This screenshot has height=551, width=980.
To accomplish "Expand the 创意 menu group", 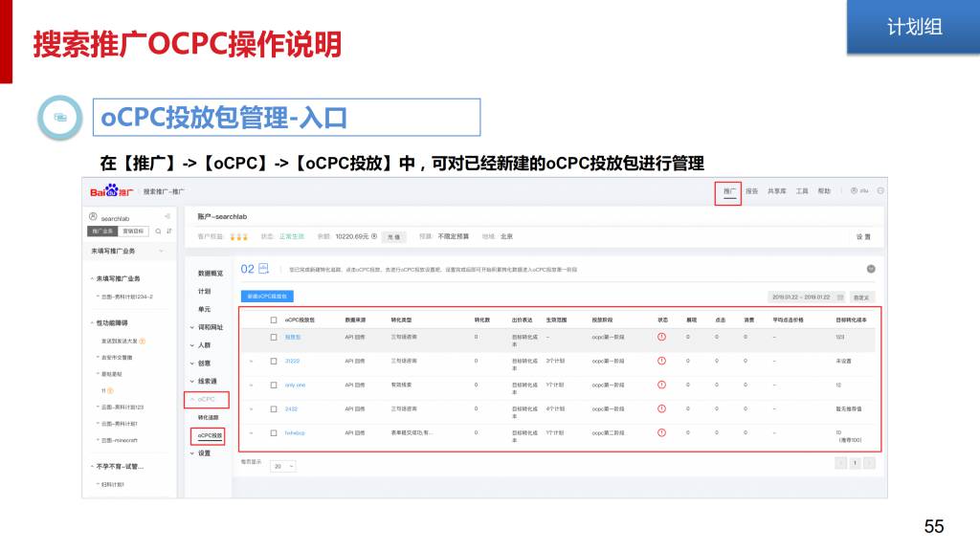I will click(x=201, y=363).
